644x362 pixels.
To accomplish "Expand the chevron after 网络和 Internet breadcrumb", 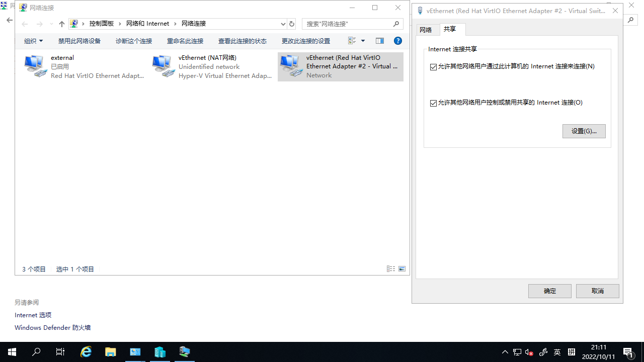I will [176, 24].
